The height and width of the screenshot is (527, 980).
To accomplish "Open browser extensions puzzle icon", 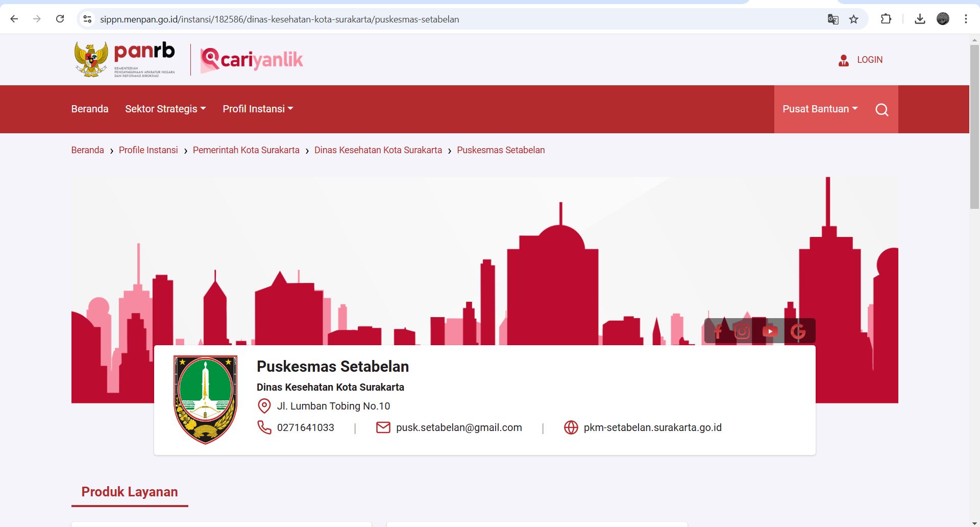I will [x=886, y=19].
